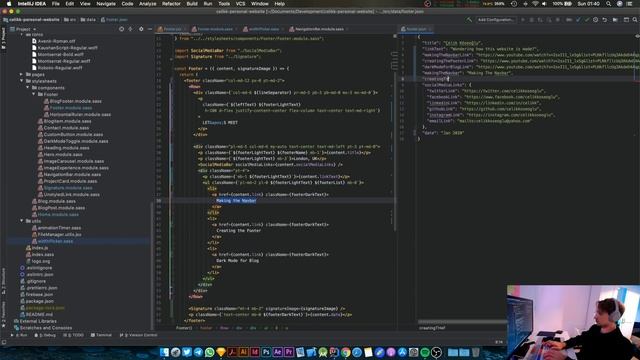Image resolution: width=640 pixels, height=360 pixels.
Task: Collapse the components folder in tree
Action: coord(28,87)
